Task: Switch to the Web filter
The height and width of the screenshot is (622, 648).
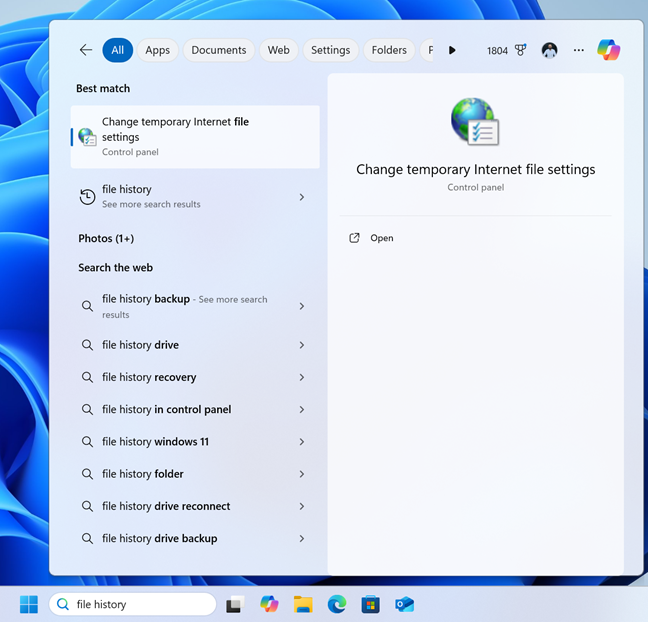Action: (279, 50)
